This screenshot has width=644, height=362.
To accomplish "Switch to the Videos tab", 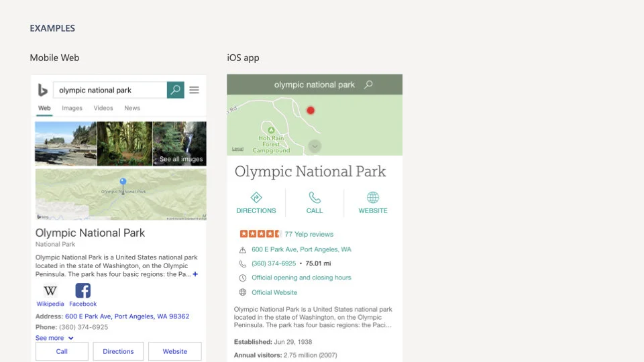I will click(x=103, y=108).
